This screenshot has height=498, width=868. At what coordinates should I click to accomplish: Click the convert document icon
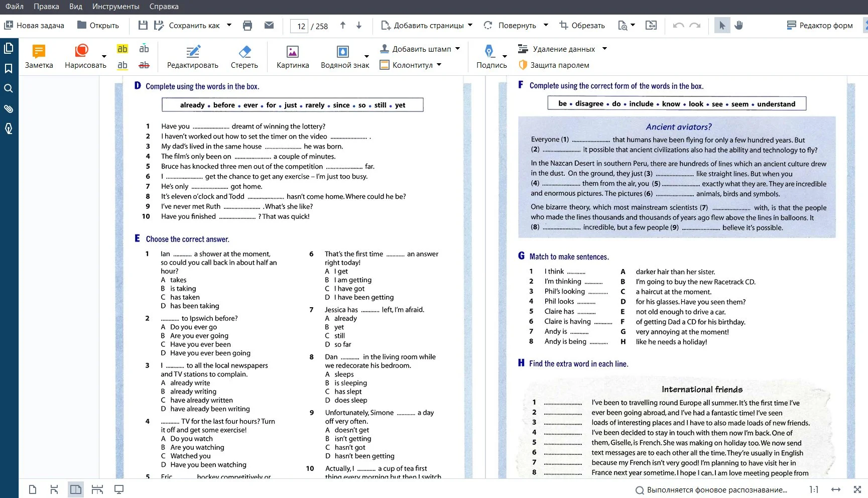651,25
